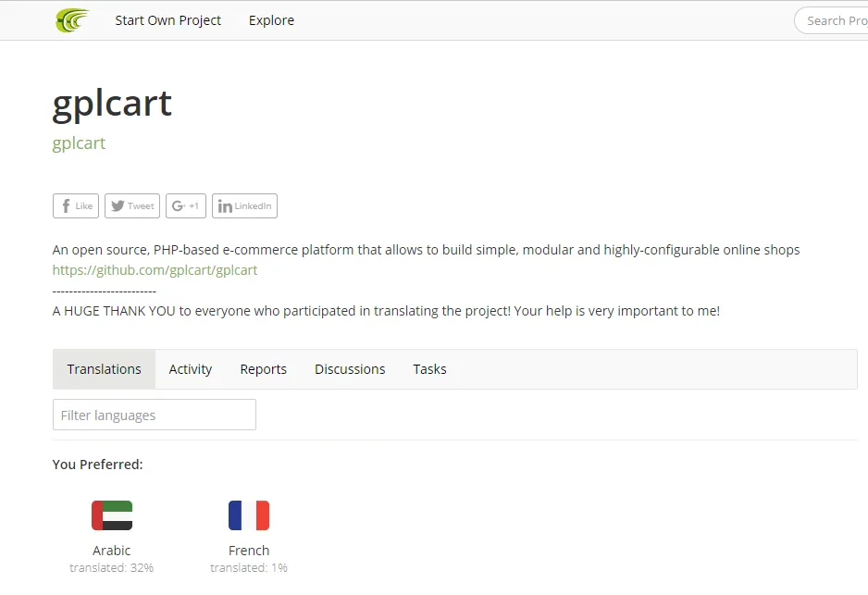
Task: Click the Filter languages input field
Action: 155,415
